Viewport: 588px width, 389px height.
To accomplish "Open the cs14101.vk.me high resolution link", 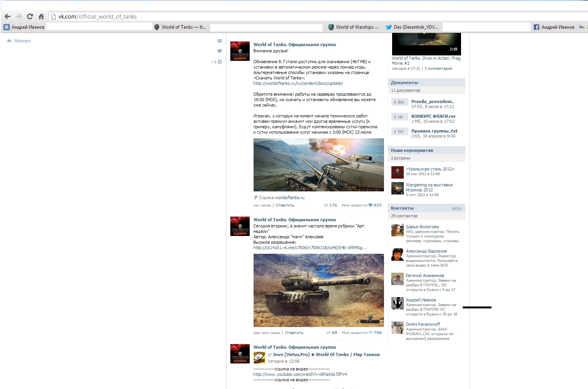I will (310, 248).
